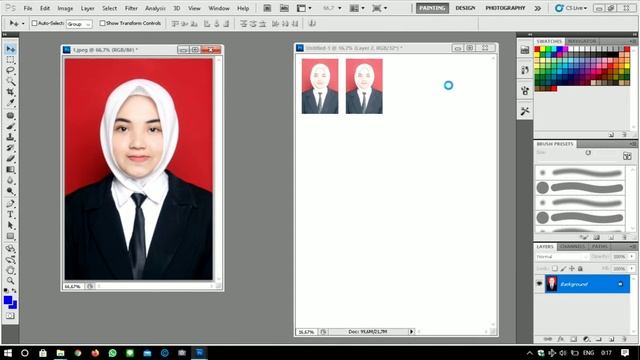Switch to the Photography workspace
Image resolution: width=640 pixels, height=360 pixels.
(505, 8)
